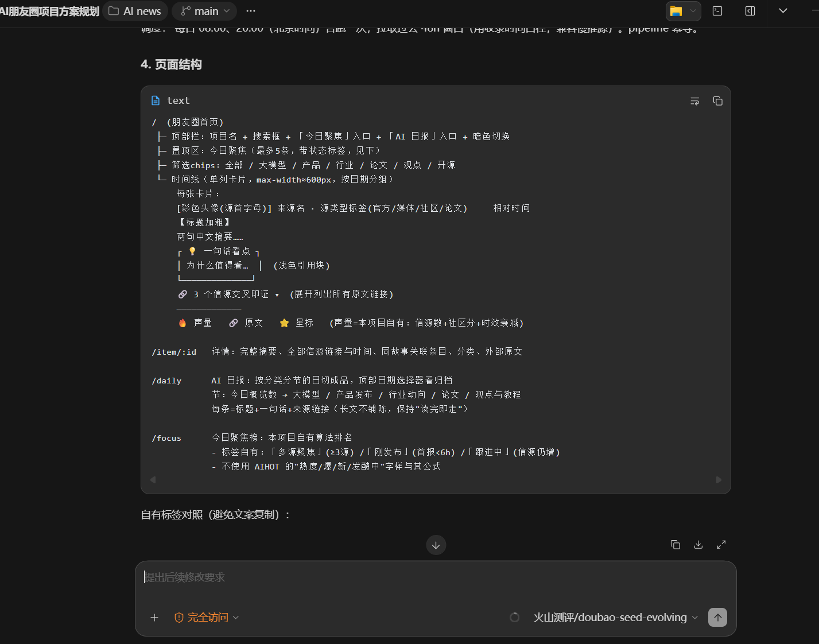Toggle the terminal panel icon
Viewport: 819px width, 644px height.
coord(717,11)
